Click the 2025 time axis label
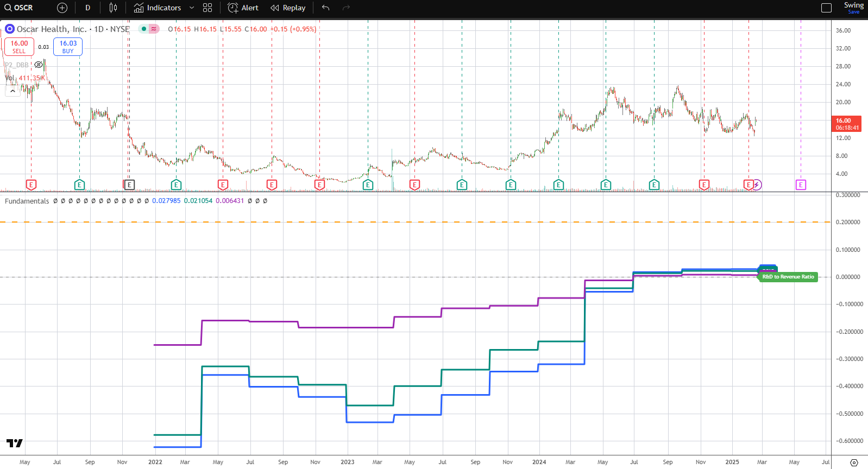Screen dimensions: 868x469 pyautogui.click(x=732, y=462)
